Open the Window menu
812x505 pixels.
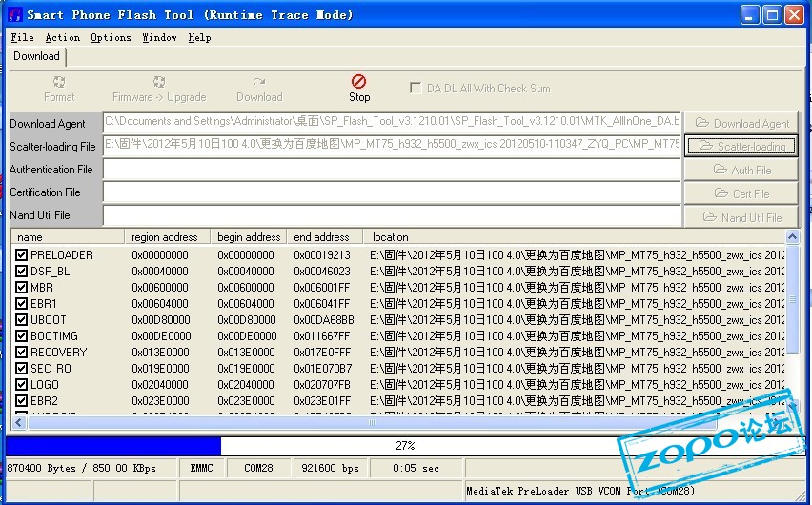[159, 38]
